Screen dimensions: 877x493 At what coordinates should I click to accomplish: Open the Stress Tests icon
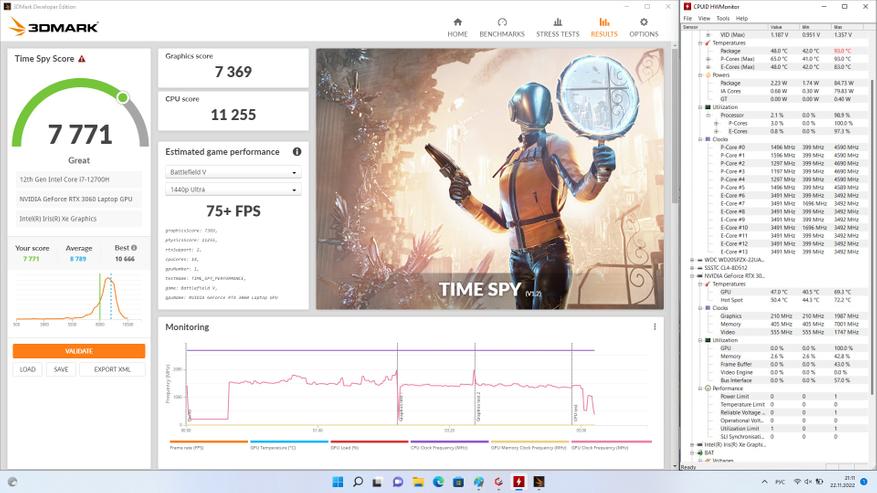tap(558, 22)
